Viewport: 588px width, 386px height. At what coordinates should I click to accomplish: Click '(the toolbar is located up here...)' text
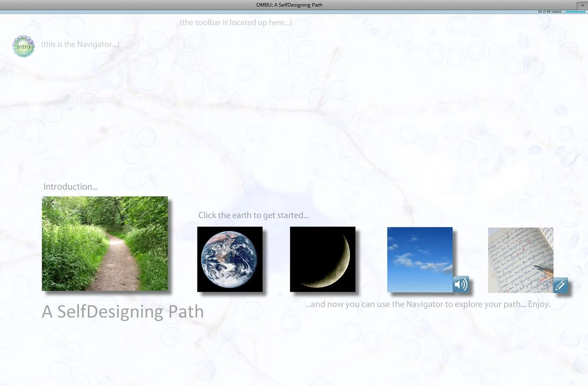236,22
